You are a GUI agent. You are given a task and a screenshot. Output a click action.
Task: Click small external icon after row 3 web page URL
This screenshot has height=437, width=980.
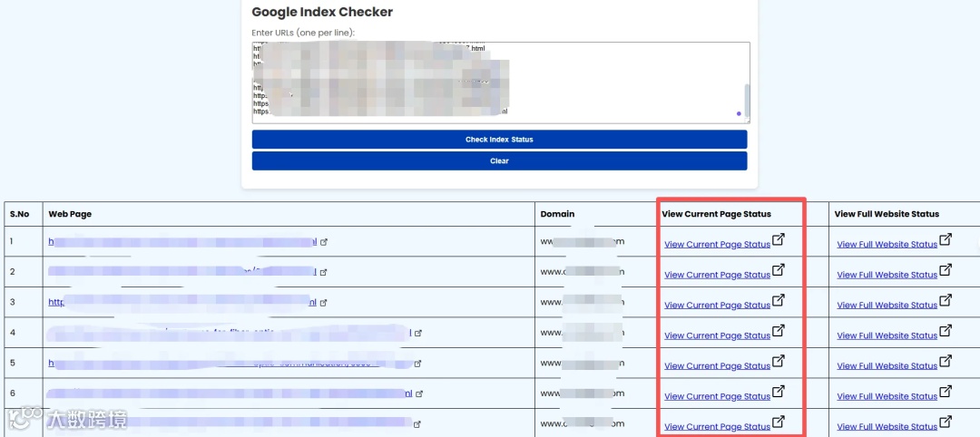tap(323, 303)
